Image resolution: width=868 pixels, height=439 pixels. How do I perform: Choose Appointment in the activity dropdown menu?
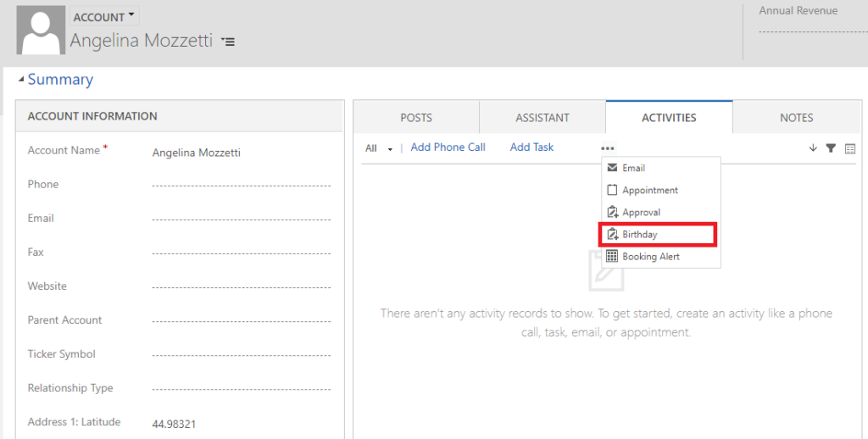click(649, 190)
